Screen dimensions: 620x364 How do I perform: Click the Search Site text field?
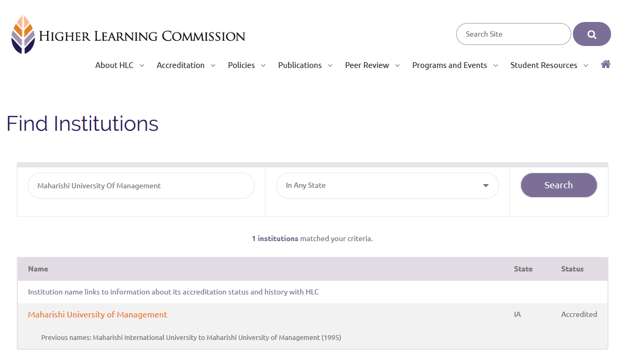[513, 34]
